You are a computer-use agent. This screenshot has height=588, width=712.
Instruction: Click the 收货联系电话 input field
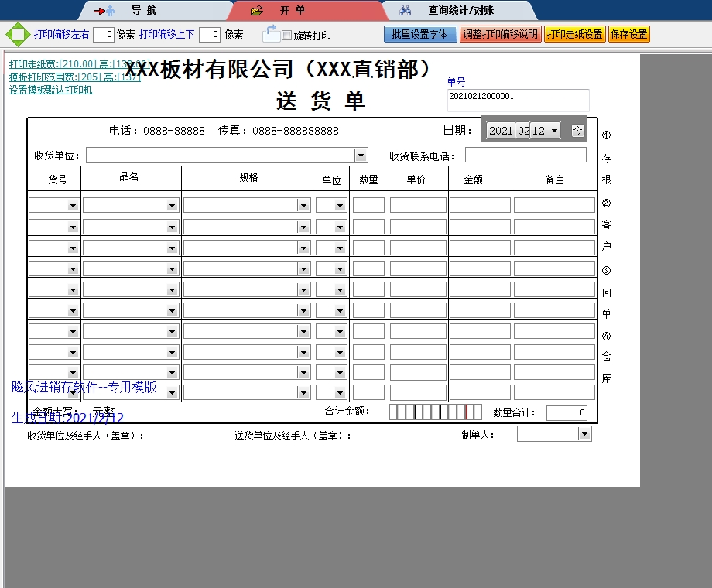coord(525,155)
